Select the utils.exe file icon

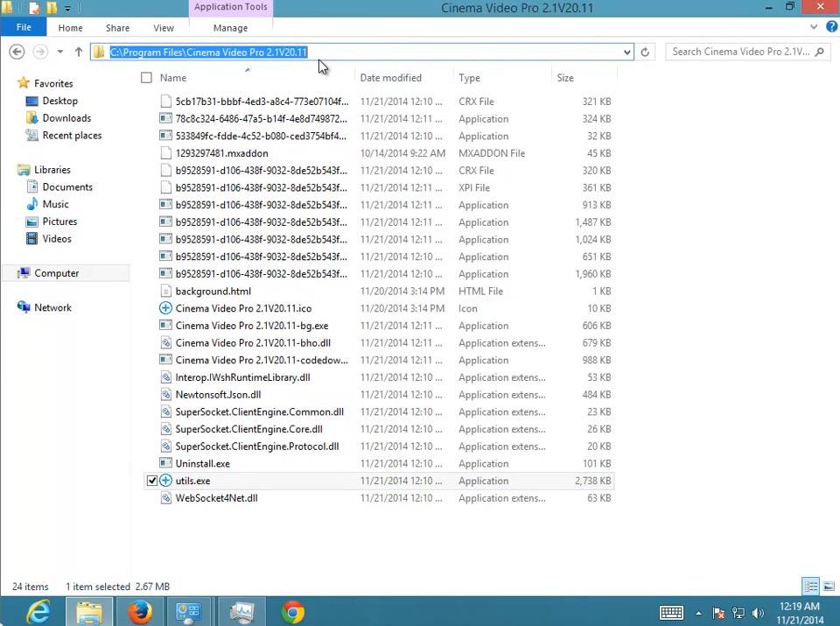pyautogui.click(x=165, y=481)
